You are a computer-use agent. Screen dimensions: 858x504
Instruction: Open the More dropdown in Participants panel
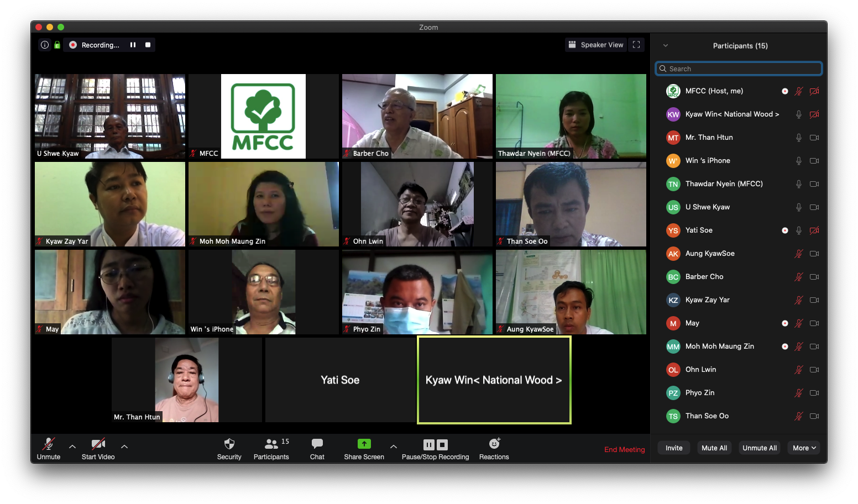[x=804, y=448]
